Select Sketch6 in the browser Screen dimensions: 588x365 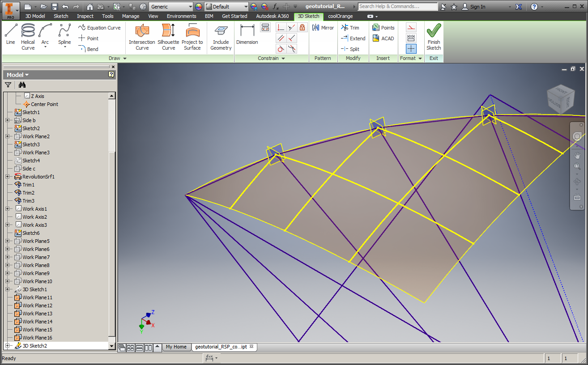pos(27,233)
